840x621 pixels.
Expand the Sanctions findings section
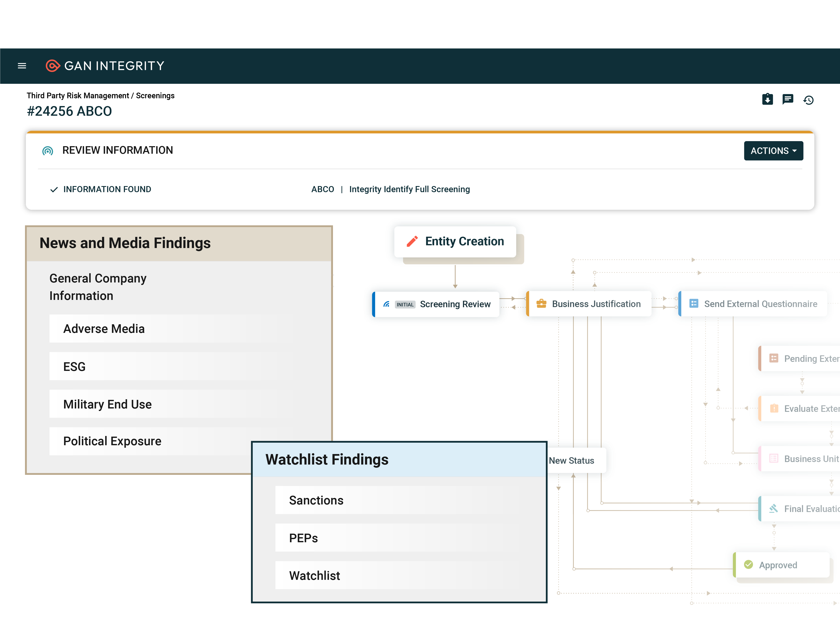coord(316,500)
